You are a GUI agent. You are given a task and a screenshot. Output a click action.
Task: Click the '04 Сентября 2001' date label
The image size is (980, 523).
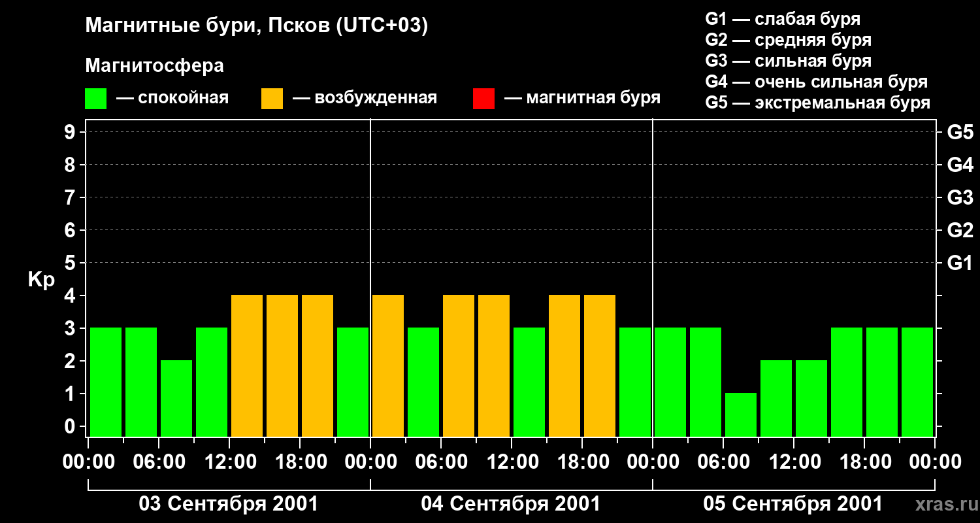511,504
